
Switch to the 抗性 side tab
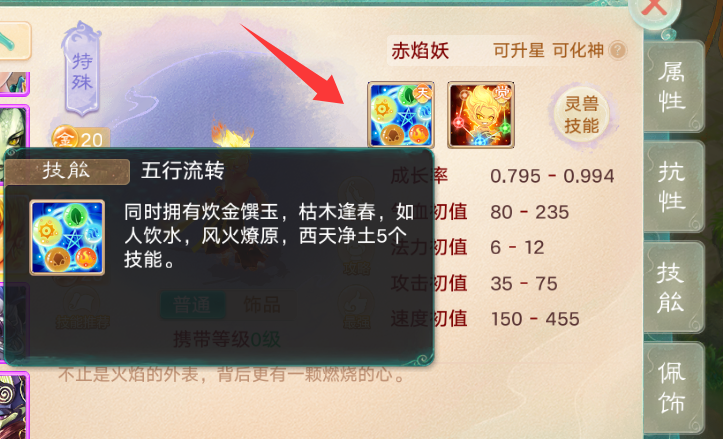[x=673, y=186]
